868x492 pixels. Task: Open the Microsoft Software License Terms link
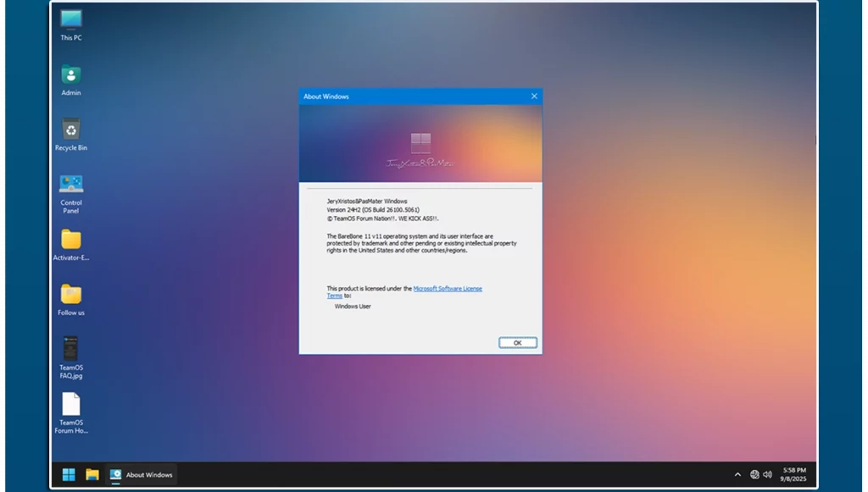tap(448, 289)
